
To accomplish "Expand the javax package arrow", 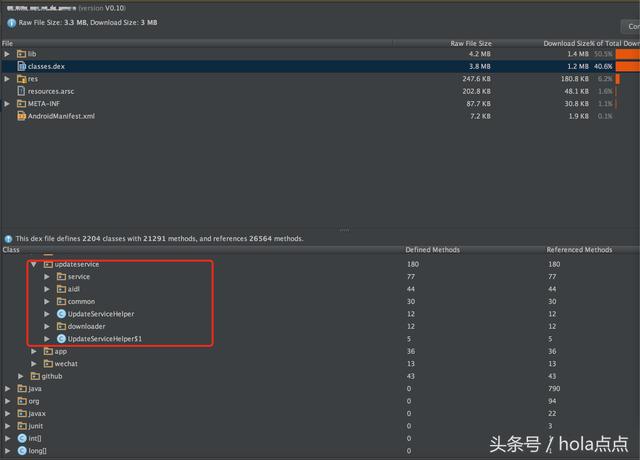I will [x=7, y=413].
